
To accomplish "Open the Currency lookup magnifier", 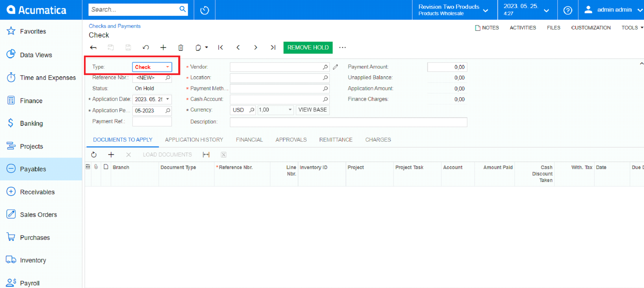I will 252,110.
